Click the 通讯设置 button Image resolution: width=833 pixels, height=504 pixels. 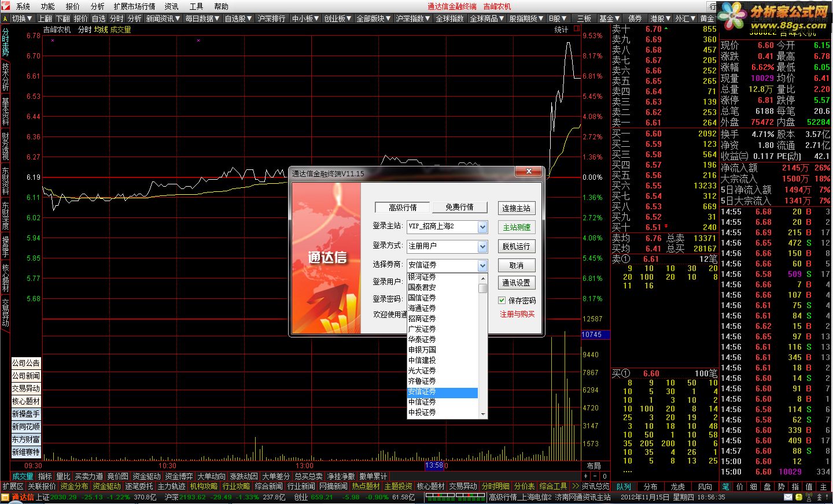click(517, 283)
